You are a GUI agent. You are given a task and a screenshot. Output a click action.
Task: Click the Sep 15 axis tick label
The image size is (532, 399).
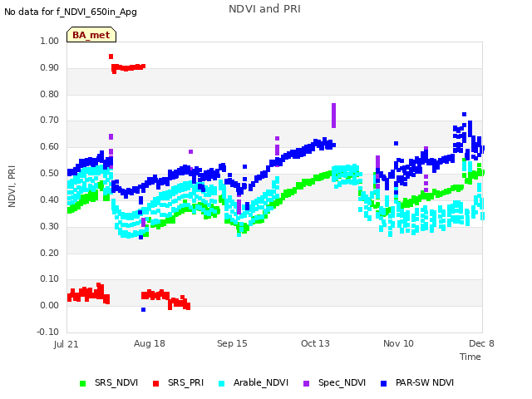click(x=232, y=343)
